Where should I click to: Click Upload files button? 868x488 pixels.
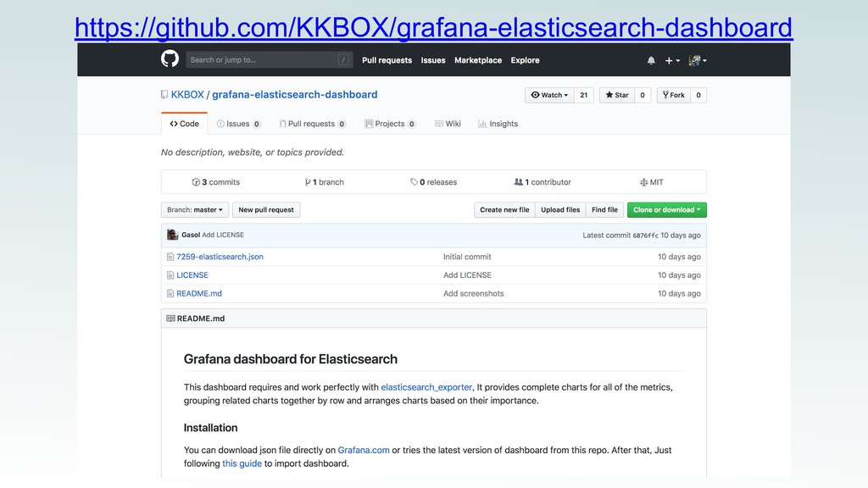coord(560,210)
